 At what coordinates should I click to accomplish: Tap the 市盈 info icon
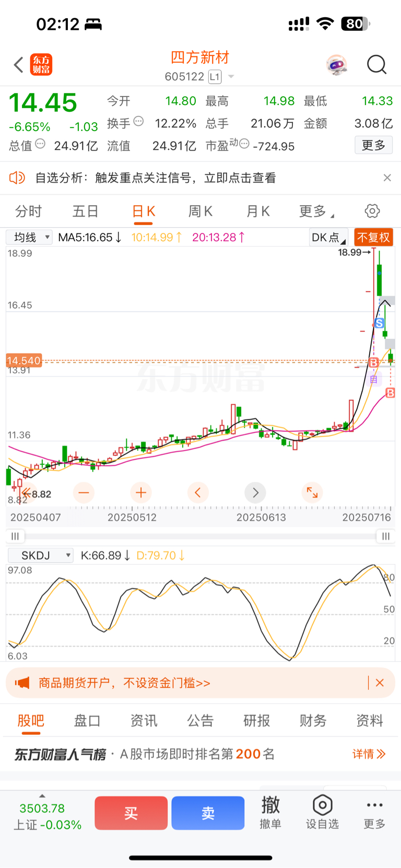244,143
